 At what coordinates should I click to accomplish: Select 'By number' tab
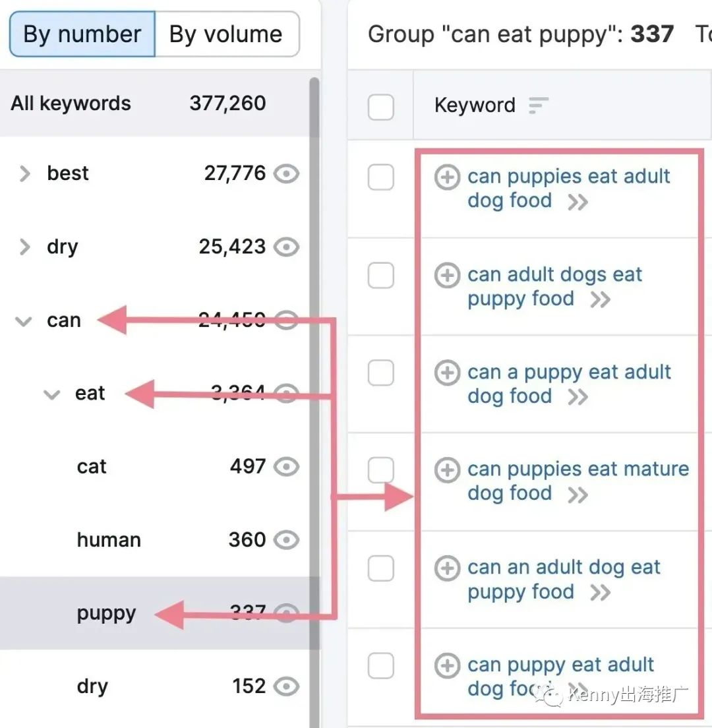click(82, 34)
